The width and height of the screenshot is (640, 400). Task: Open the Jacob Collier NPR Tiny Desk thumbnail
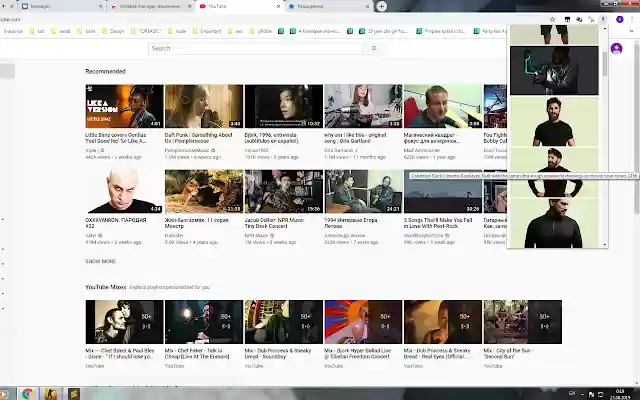point(284,191)
